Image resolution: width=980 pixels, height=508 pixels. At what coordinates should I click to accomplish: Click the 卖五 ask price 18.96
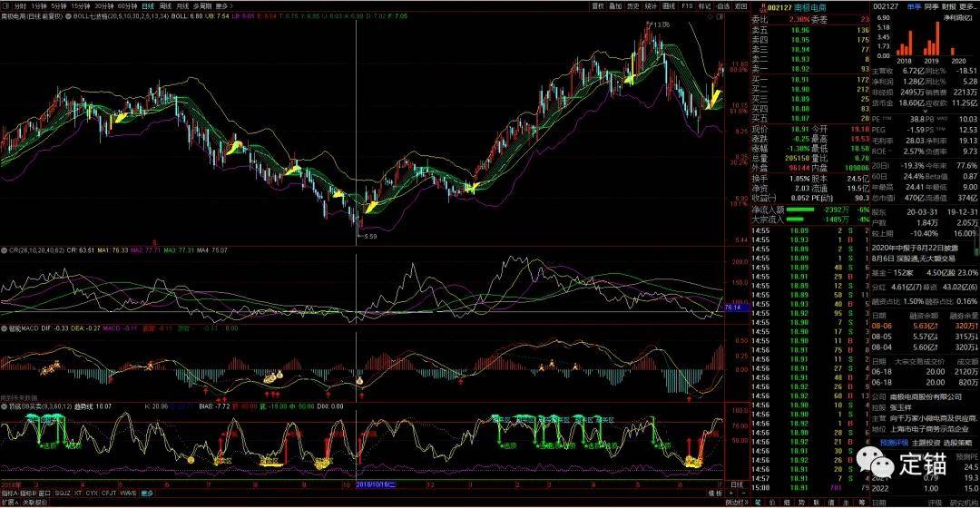[x=800, y=30]
